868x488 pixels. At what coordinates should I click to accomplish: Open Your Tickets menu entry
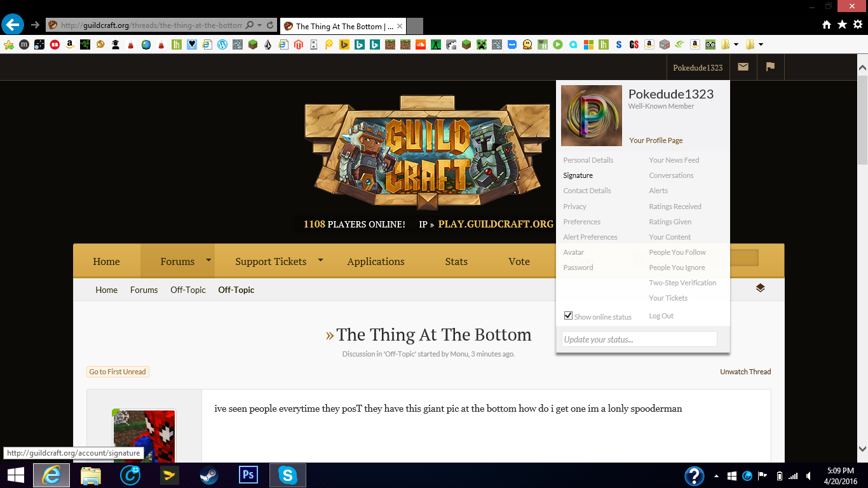tap(668, 298)
